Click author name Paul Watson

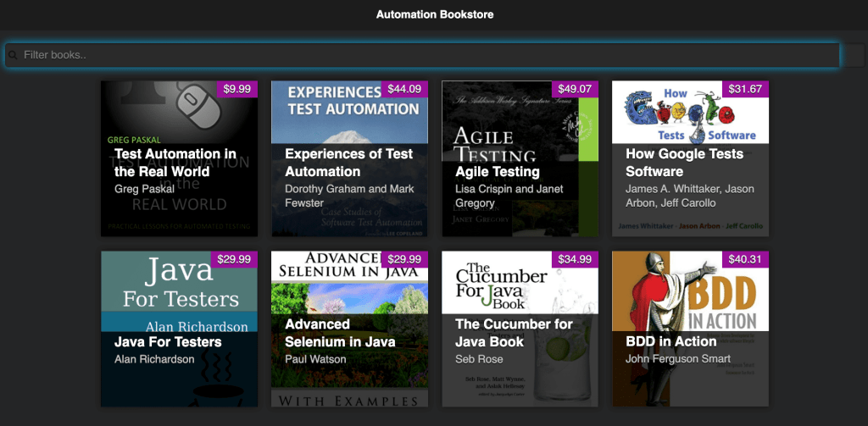pyautogui.click(x=315, y=360)
